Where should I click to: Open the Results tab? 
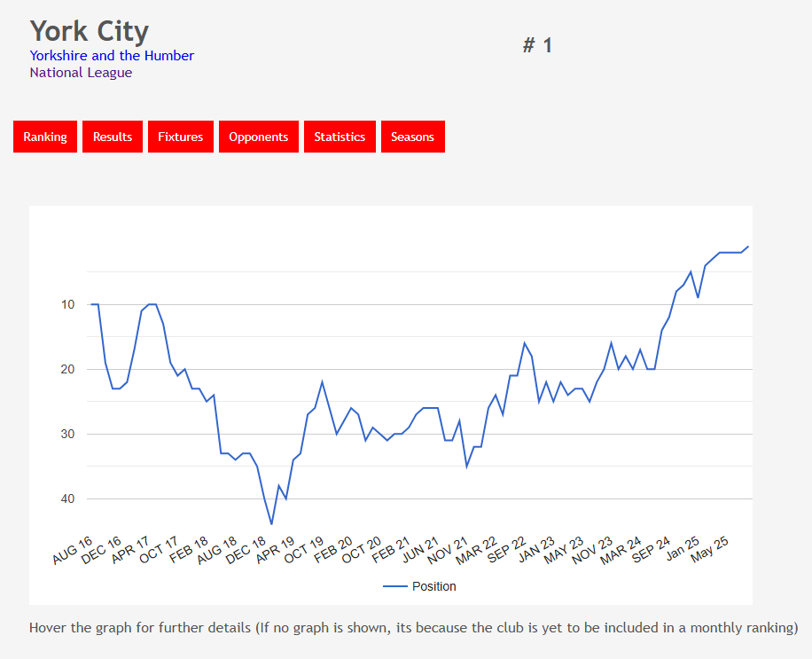[113, 137]
